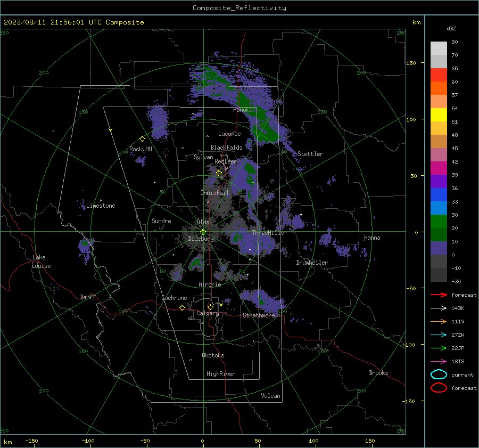Click the yellow diamond marker below Cochrane
Screen dimensions: 479x448
[182, 307]
